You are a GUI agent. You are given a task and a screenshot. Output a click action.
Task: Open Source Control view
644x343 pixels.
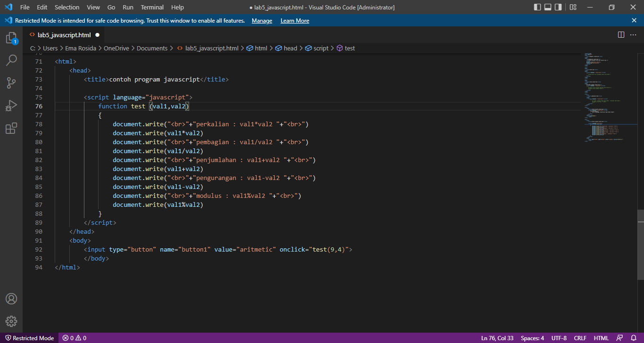(x=11, y=83)
